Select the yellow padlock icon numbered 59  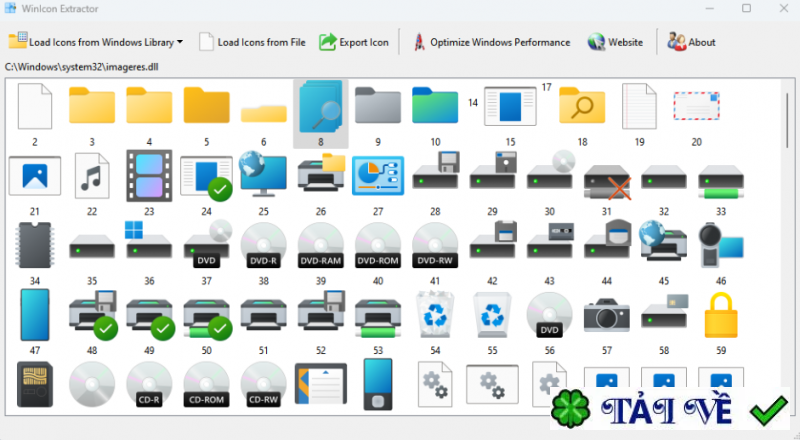click(721, 315)
